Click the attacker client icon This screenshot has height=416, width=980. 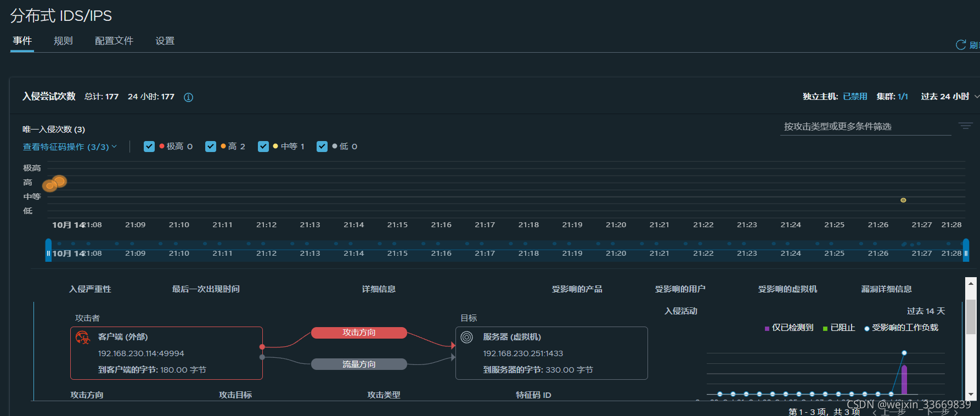[x=82, y=337]
